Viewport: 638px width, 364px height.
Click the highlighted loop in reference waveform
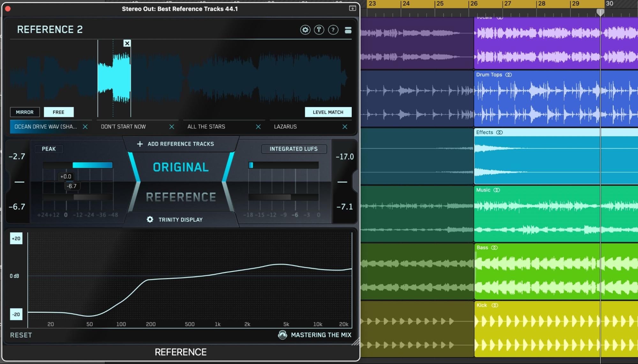(114, 78)
